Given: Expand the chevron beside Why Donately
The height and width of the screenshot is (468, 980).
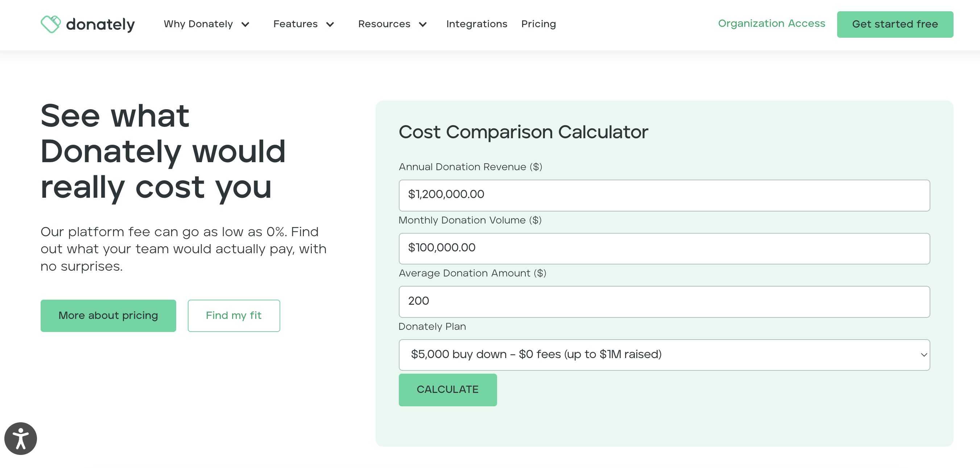Looking at the screenshot, I should [x=245, y=25].
